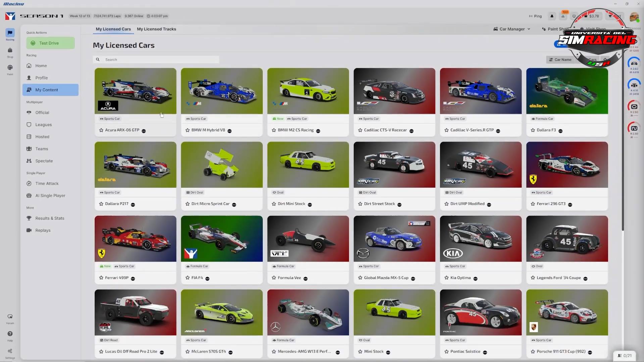644x362 pixels.
Task: Open options for Mercedes-AMG W13 E Performance
Action: pyautogui.click(x=338, y=352)
